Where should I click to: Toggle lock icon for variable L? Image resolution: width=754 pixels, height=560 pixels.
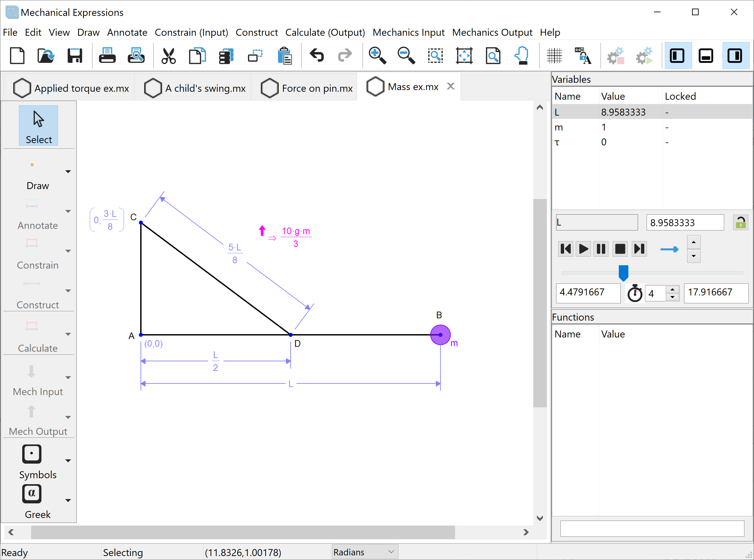[740, 223]
